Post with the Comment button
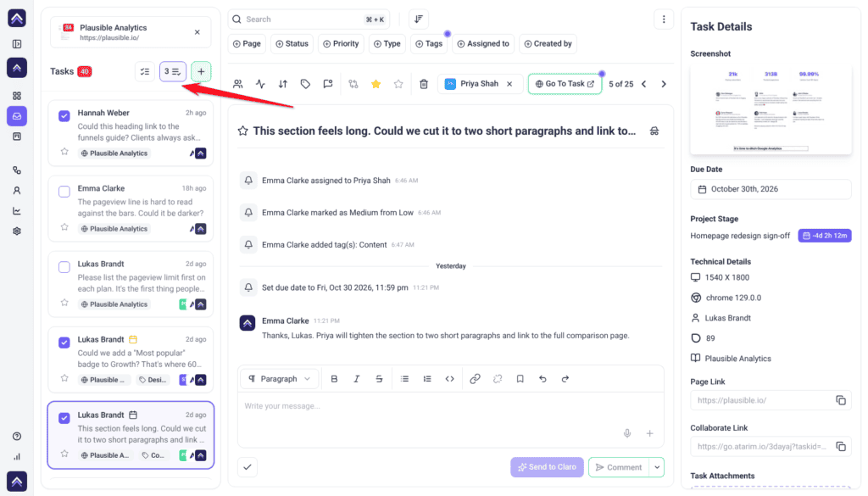The image size is (868, 496). [619, 467]
